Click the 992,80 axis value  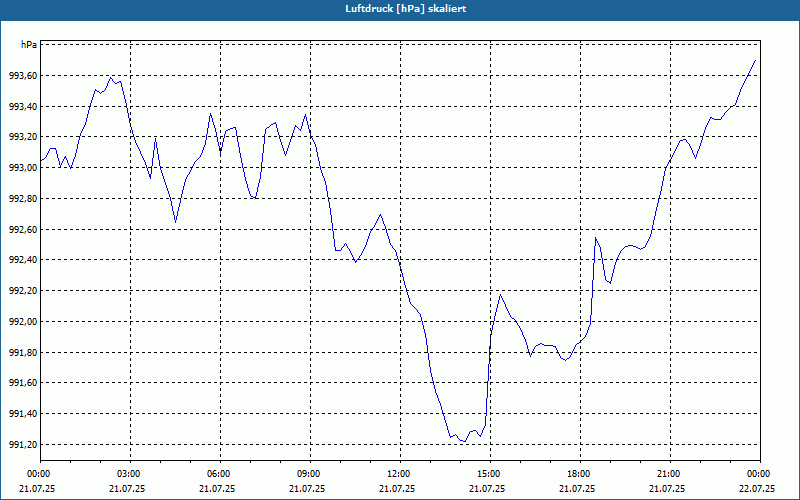pos(23,198)
